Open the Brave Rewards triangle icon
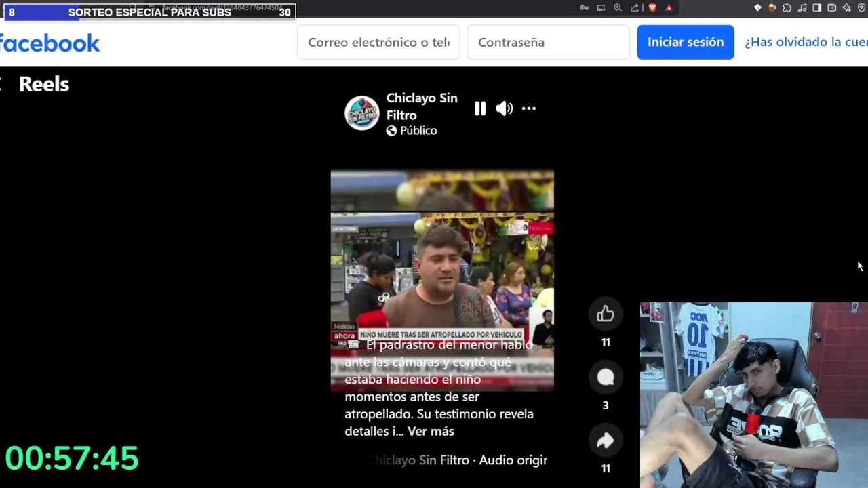This screenshot has width=868, height=488. pos(669,8)
